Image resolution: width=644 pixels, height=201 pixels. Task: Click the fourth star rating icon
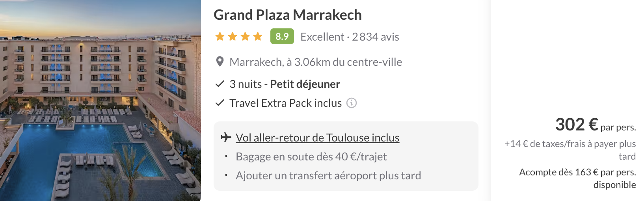tap(258, 37)
